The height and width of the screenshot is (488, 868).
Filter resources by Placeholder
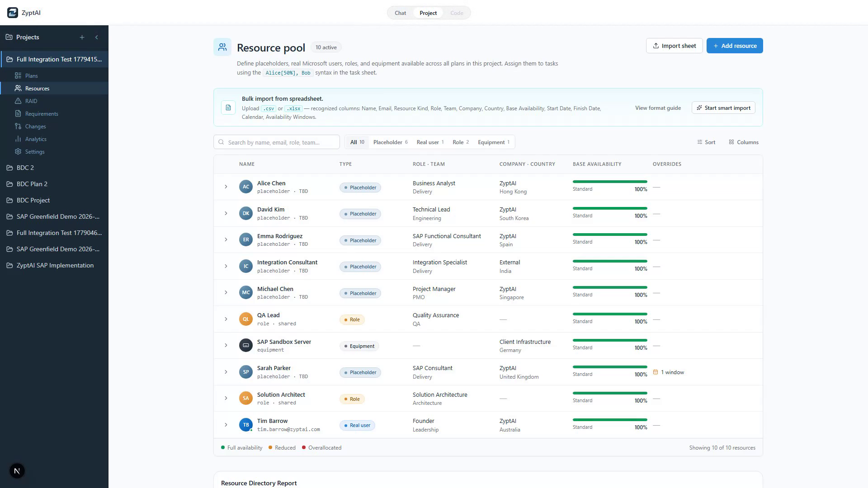[390, 142]
